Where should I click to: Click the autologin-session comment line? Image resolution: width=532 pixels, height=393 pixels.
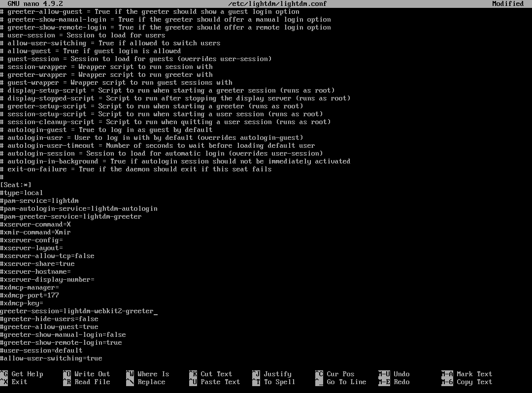coord(162,153)
